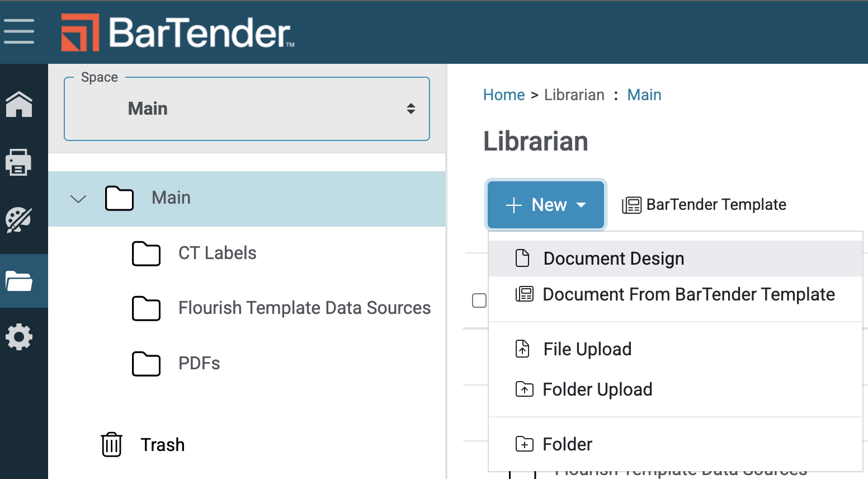Click the BarTender logo

point(178,32)
